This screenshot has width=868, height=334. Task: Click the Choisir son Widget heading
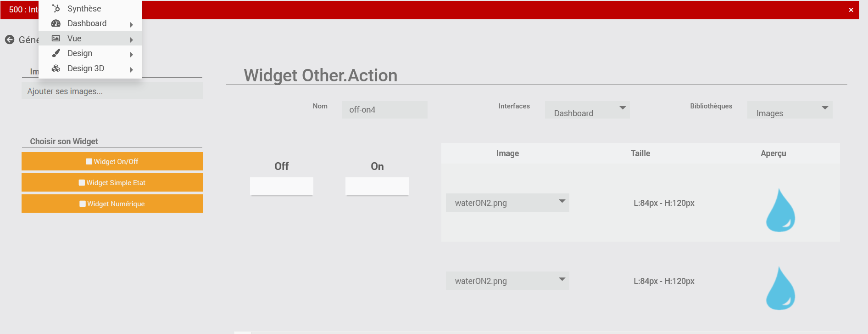tap(64, 142)
